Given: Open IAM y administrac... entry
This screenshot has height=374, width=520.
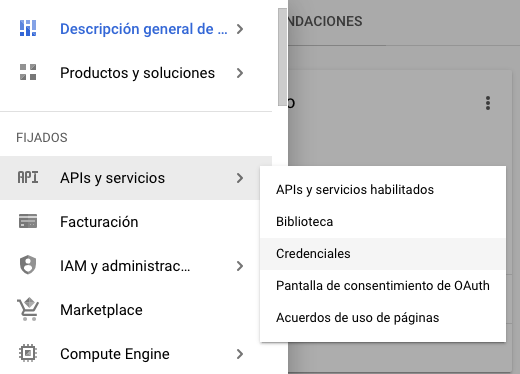Looking at the screenshot, I should pos(136,266).
